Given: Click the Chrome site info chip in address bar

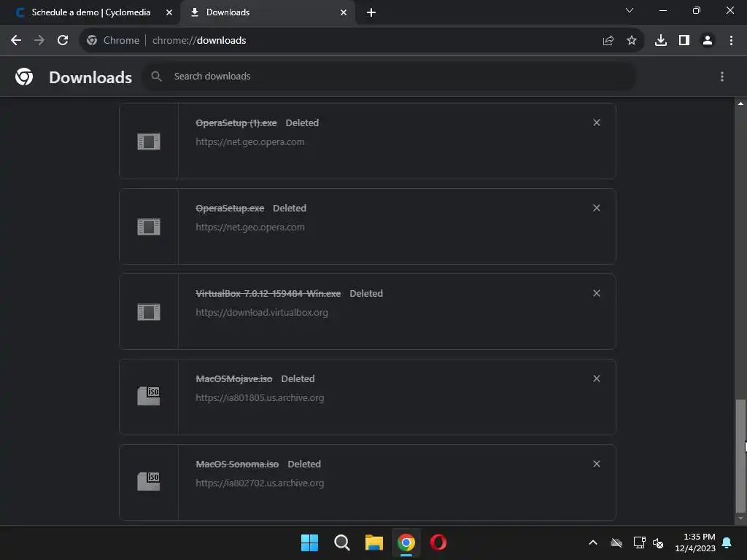Looking at the screenshot, I should click(113, 41).
